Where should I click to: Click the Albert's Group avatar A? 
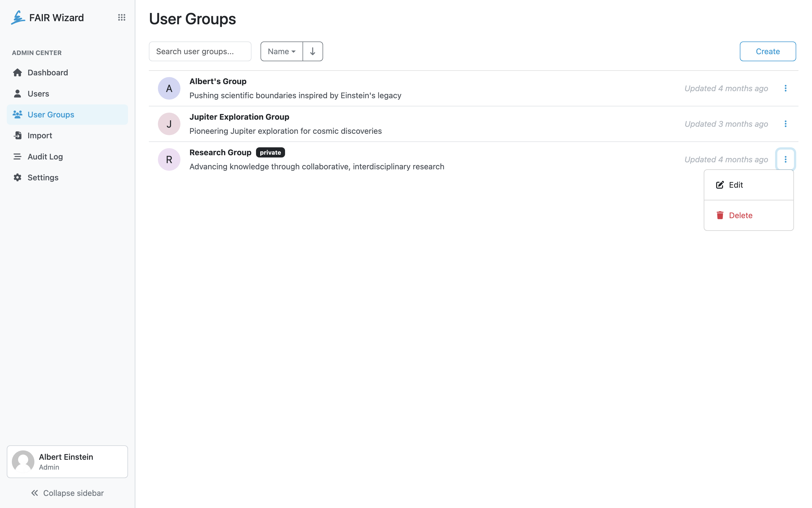(169, 88)
